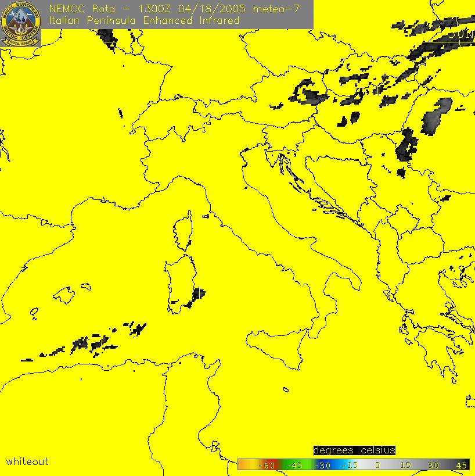Click the 30 degree mark on scale
Image resolution: width=475 pixels, height=476 pixels.
click(433, 465)
